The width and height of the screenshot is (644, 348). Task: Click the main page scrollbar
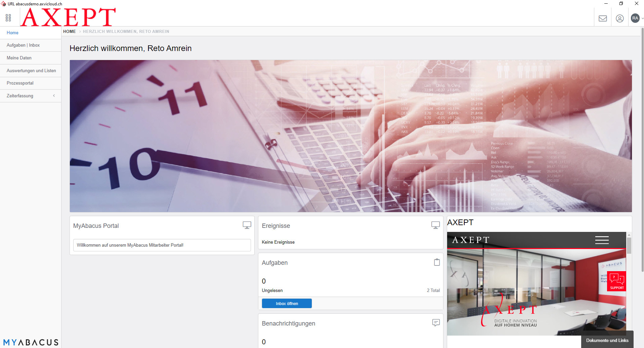coord(642,150)
